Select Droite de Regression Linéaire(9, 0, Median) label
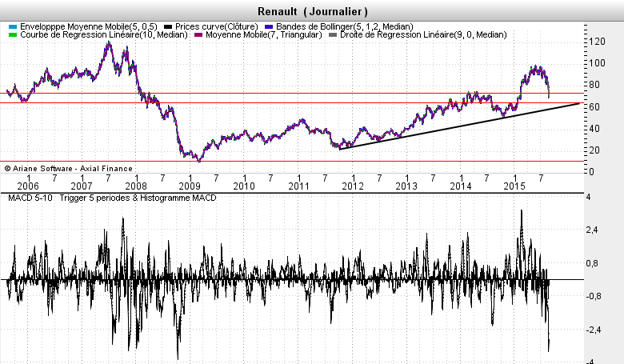The image size is (624, 364). tap(423, 34)
